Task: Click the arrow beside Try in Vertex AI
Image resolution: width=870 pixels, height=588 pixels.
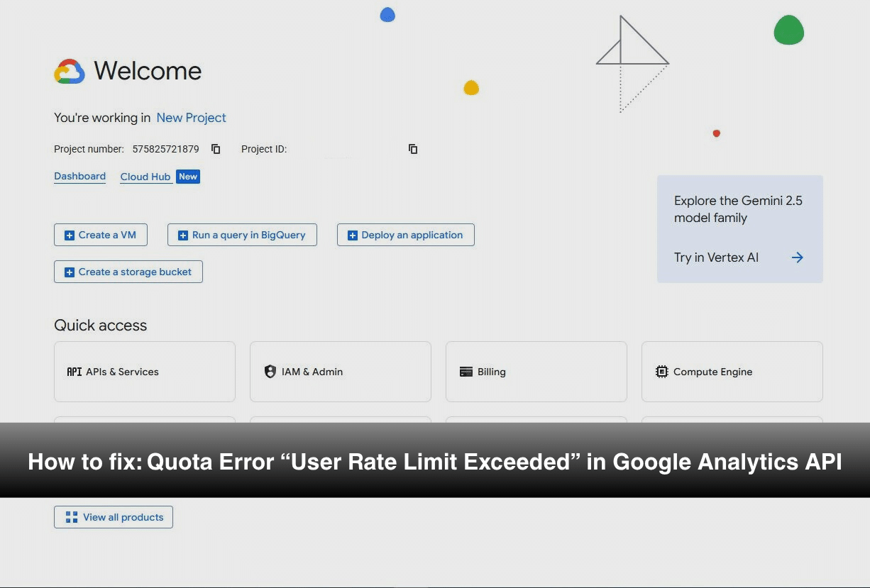Action: 797,257
